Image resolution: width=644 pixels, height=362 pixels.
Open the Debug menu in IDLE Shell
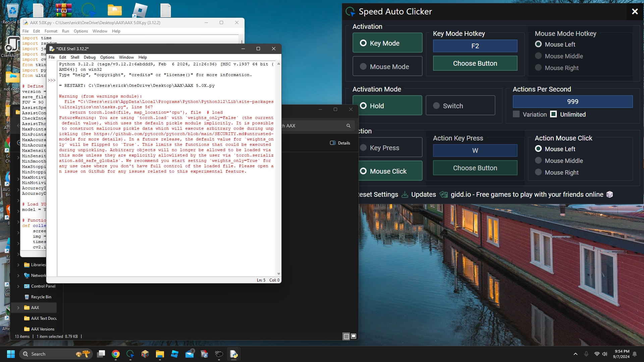tap(90, 57)
